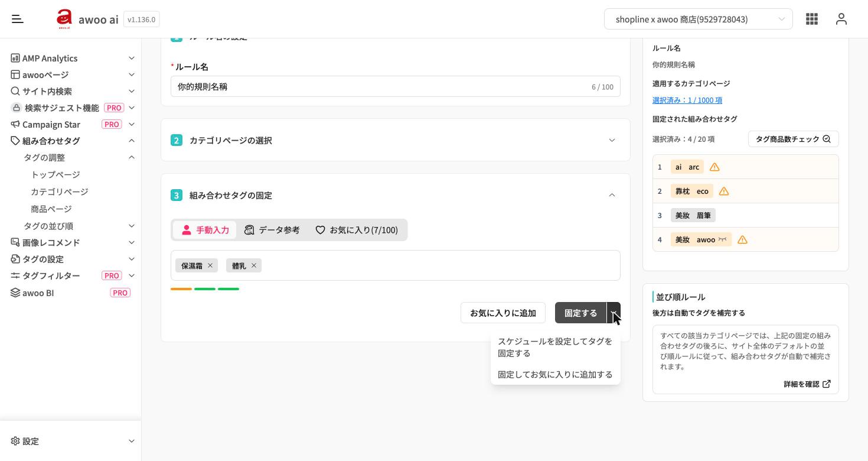Expand the カテゴリページの選択 section
Screen dimensions: 868x461
(x=396, y=140)
